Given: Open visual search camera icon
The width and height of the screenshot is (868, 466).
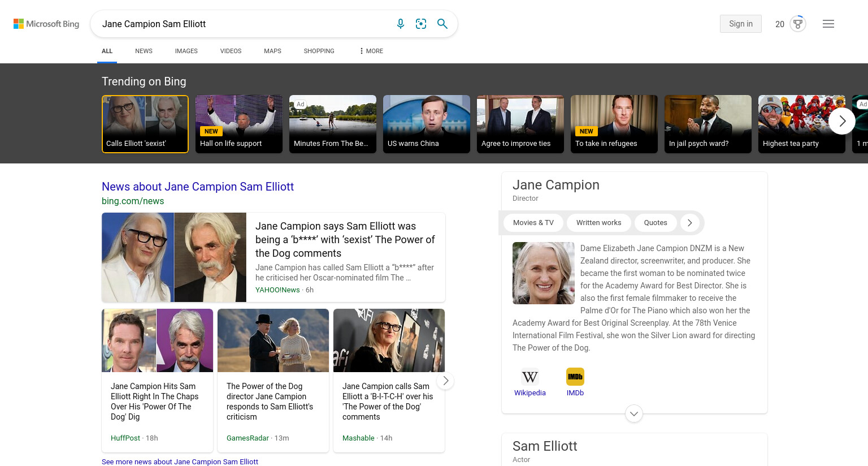Looking at the screenshot, I should [x=421, y=24].
